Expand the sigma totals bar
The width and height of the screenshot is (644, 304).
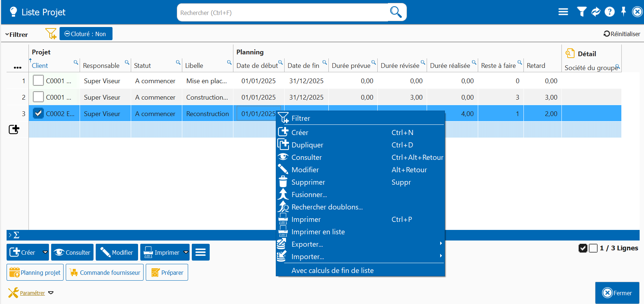point(14,235)
